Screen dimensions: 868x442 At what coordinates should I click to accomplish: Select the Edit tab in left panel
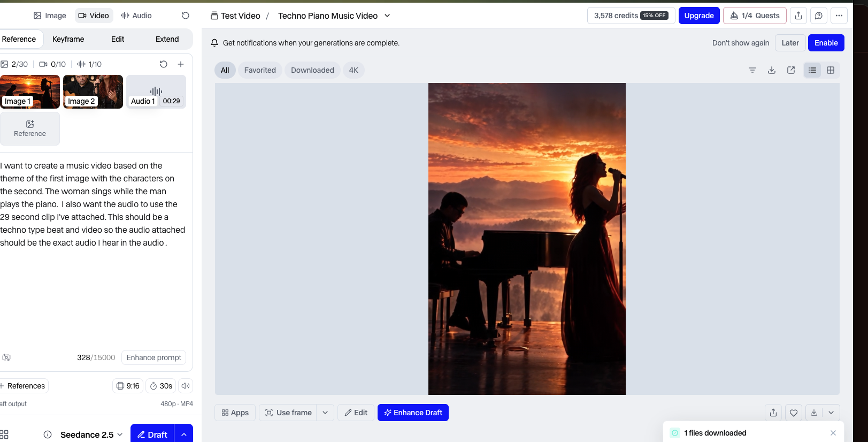pyautogui.click(x=118, y=39)
